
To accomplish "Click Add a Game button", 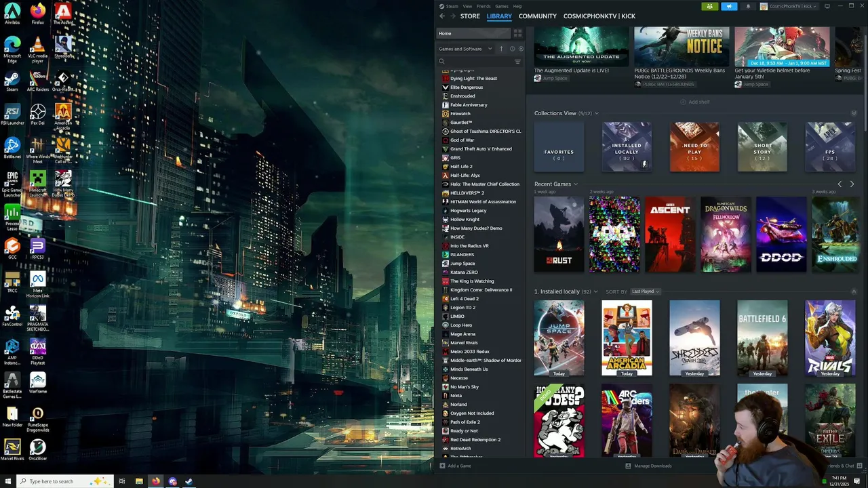I will click(x=455, y=466).
